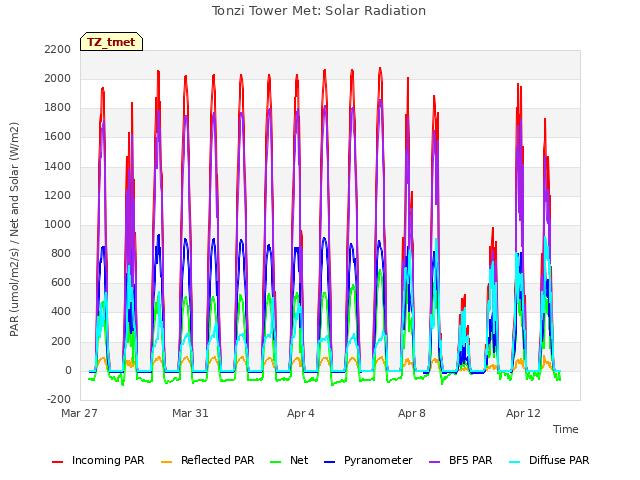This screenshot has height=480, width=640.
Task: Click the y-axis title PAR / Net and Solar
Action: [14, 229]
